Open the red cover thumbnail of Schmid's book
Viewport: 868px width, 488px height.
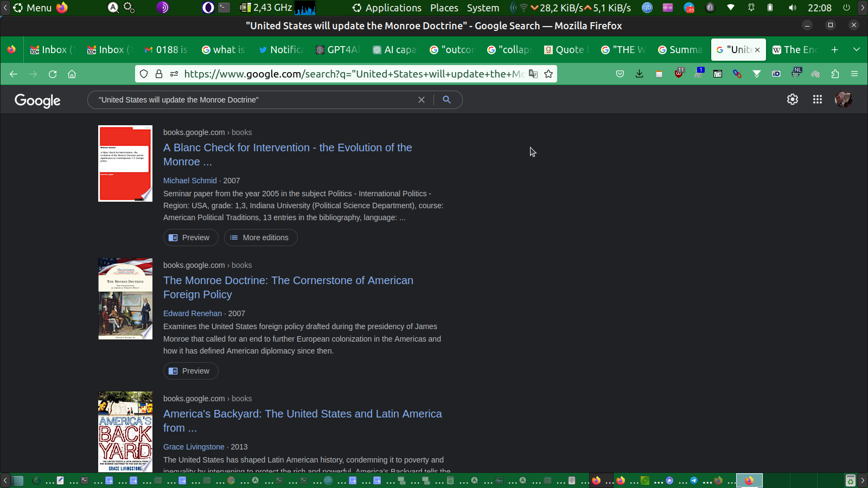click(125, 164)
